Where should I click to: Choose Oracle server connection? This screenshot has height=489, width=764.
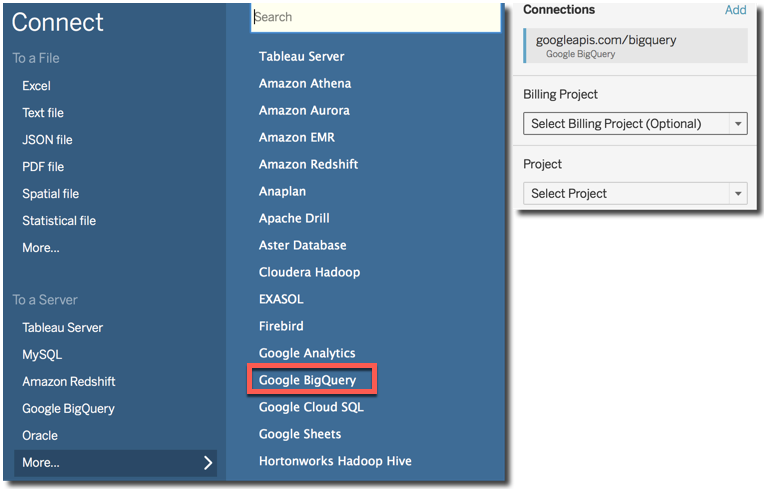(x=40, y=435)
